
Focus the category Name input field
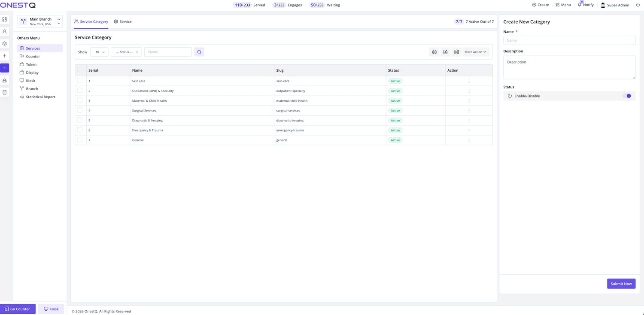pyautogui.click(x=569, y=40)
